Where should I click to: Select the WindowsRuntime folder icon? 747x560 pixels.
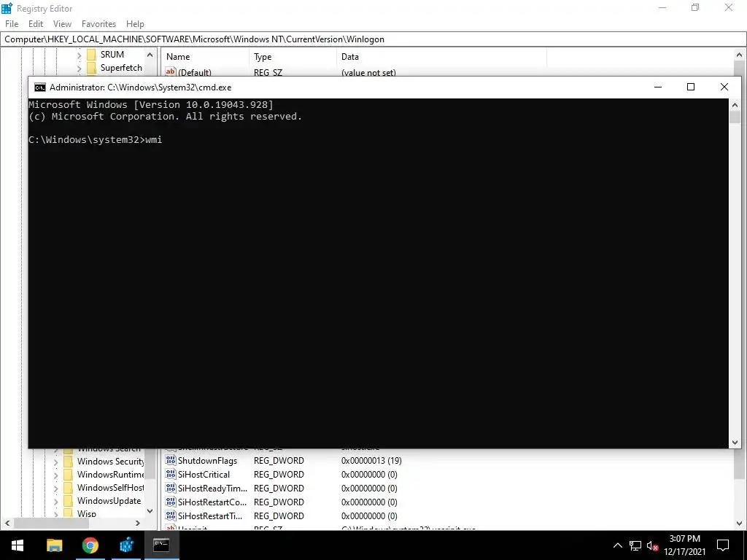(x=68, y=475)
